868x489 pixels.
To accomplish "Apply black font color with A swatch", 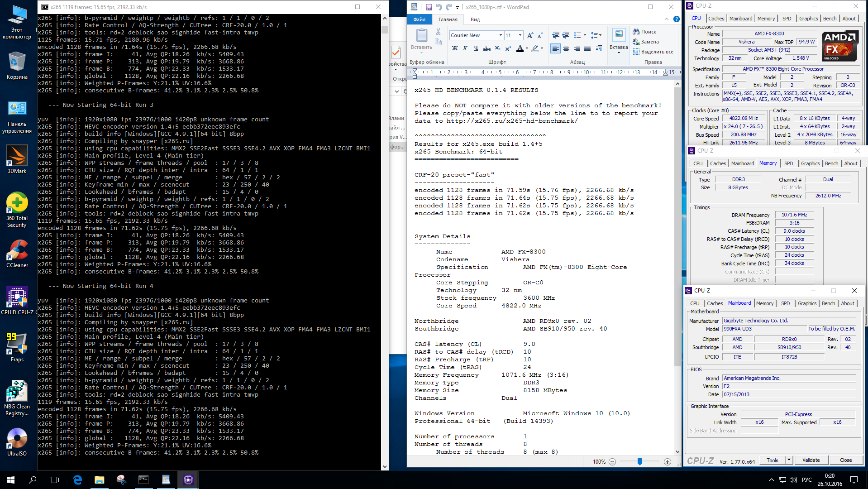I will point(520,48).
